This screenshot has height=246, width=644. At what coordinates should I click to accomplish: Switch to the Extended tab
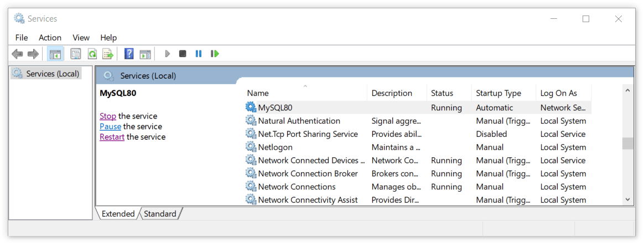(118, 214)
